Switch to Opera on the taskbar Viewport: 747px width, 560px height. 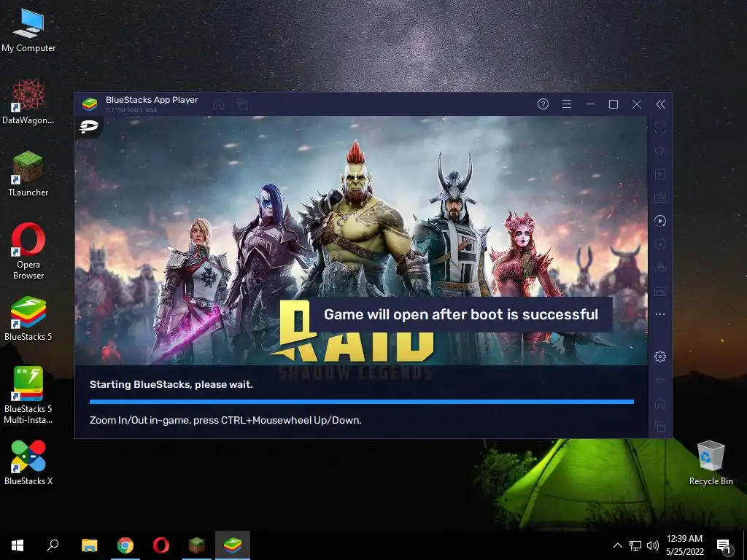point(161,545)
